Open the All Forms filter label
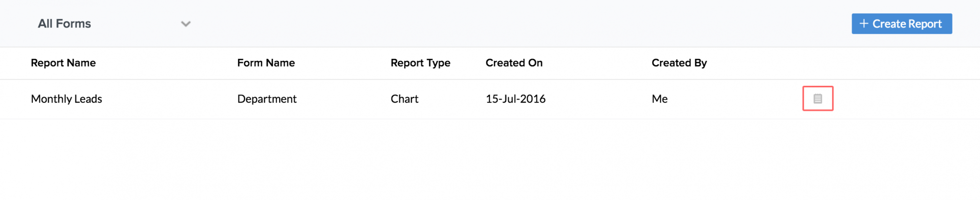The image size is (980, 200). point(64,24)
